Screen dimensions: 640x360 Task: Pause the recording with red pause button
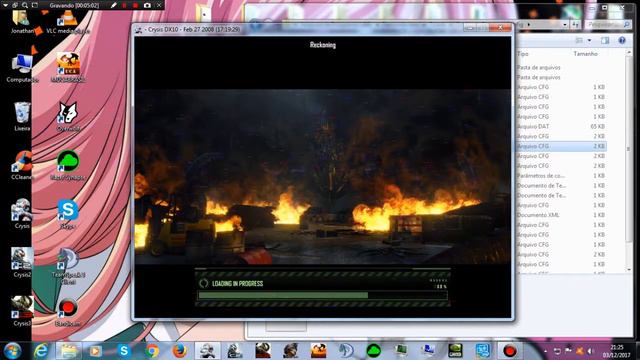[x=124, y=5]
